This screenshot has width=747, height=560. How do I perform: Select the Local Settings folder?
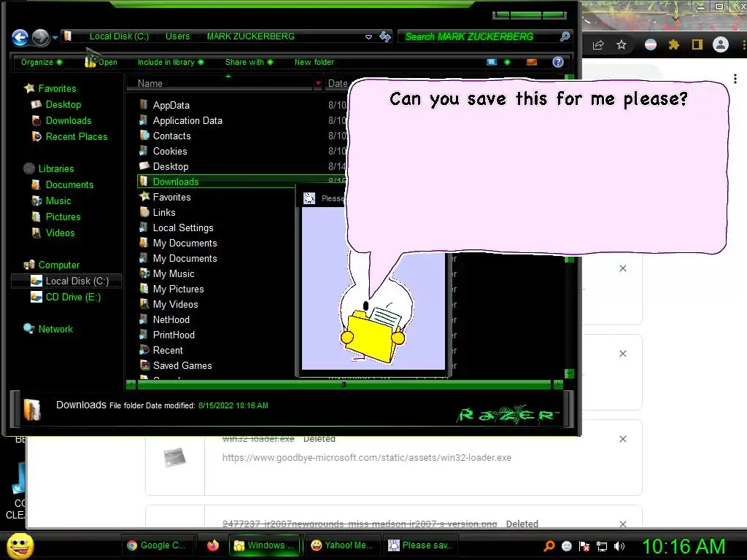(183, 227)
